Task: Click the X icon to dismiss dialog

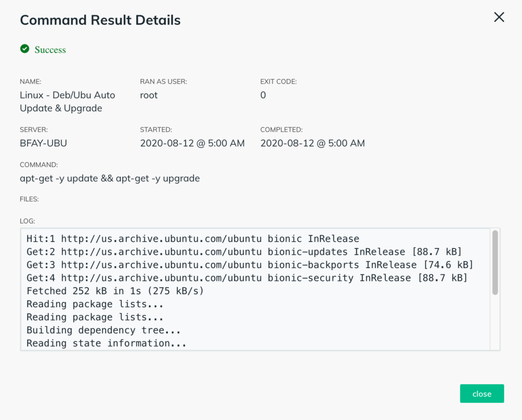Action: 499,17
